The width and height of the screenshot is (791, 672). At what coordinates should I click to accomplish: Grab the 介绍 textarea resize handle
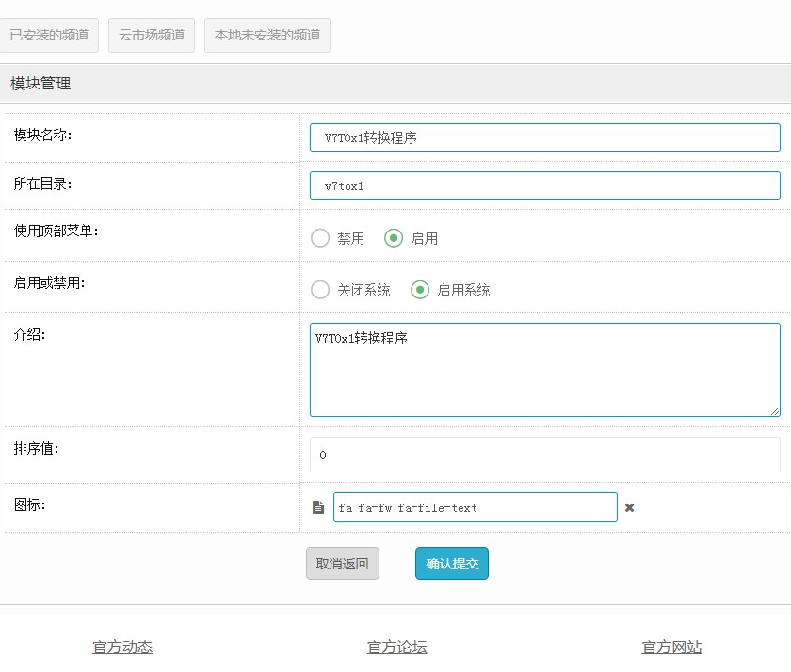point(775,410)
